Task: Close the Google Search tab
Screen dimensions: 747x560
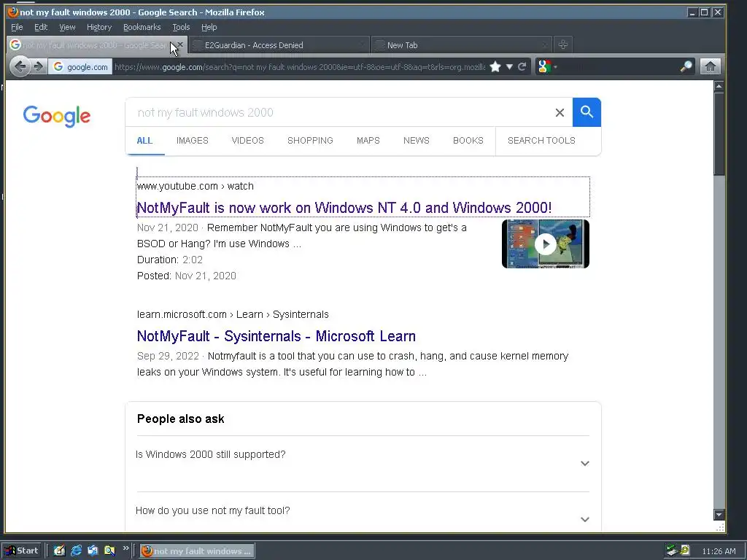Action: click(x=180, y=44)
